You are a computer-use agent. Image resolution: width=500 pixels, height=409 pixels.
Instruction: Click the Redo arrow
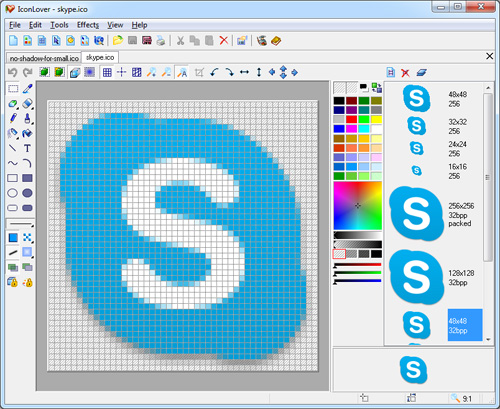point(27,72)
